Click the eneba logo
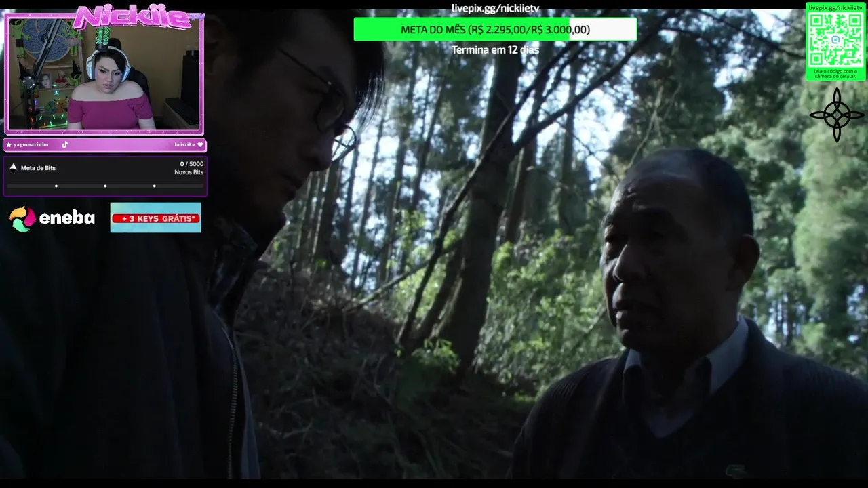 pos(52,218)
